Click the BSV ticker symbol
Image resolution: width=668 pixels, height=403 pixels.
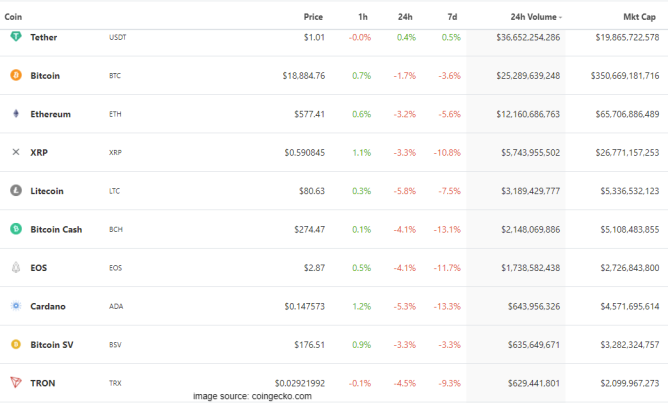(115, 345)
